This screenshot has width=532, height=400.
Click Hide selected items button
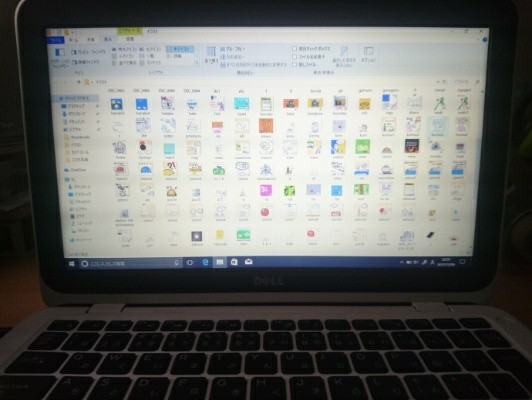click(x=344, y=56)
